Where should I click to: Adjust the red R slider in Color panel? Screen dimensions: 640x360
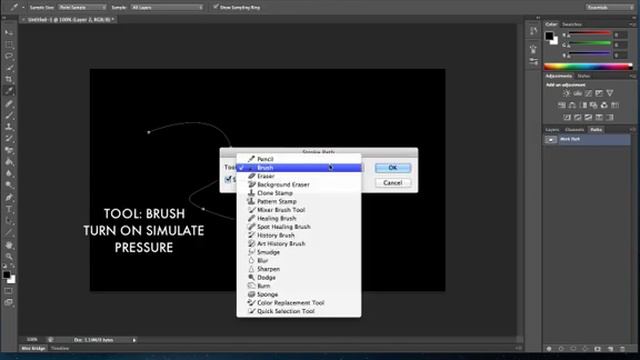click(x=589, y=34)
